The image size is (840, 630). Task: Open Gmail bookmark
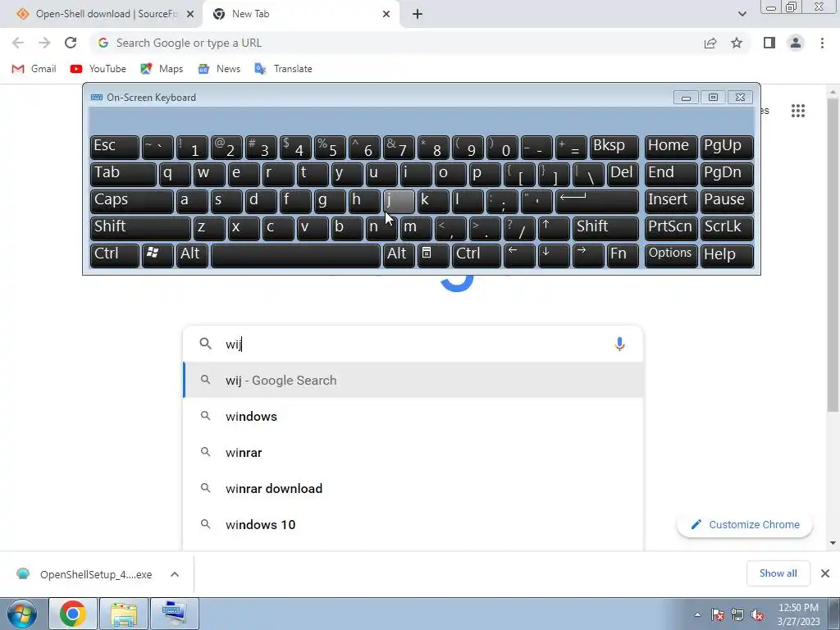pyautogui.click(x=34, y=69)
